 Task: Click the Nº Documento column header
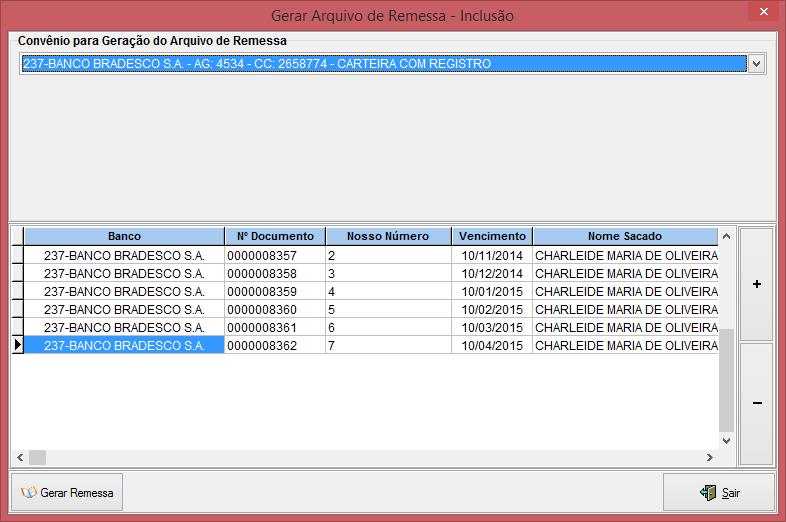[x=275, y=236]
